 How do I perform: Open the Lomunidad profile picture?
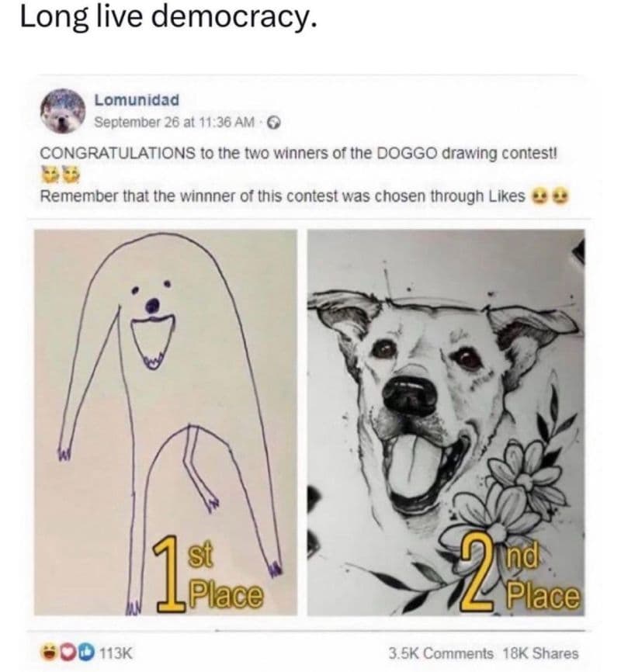pos(63,111)
